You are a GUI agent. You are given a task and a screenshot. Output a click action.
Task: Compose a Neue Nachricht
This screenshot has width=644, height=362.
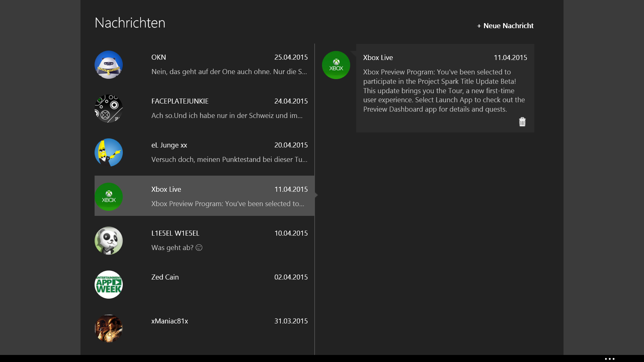(508, 26)
